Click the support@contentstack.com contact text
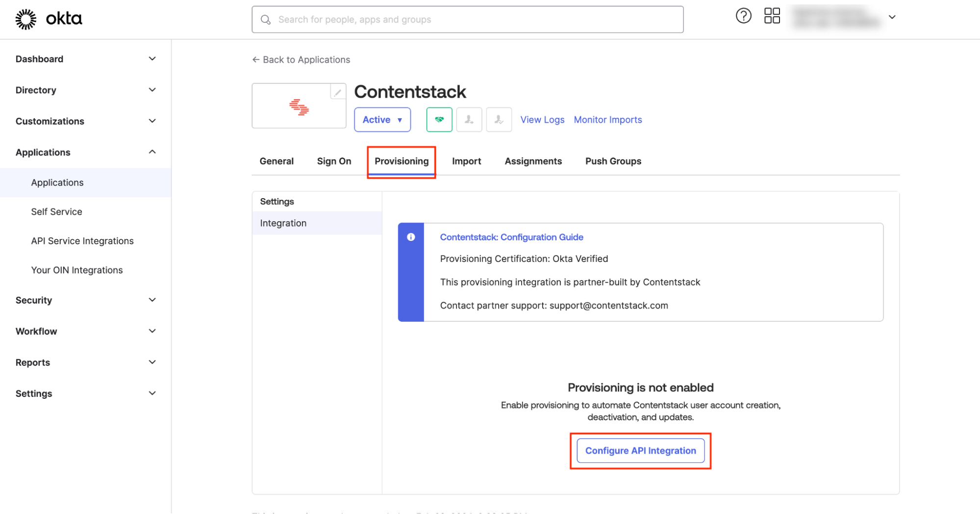The image size is (980, 514). tap(608, 306)
